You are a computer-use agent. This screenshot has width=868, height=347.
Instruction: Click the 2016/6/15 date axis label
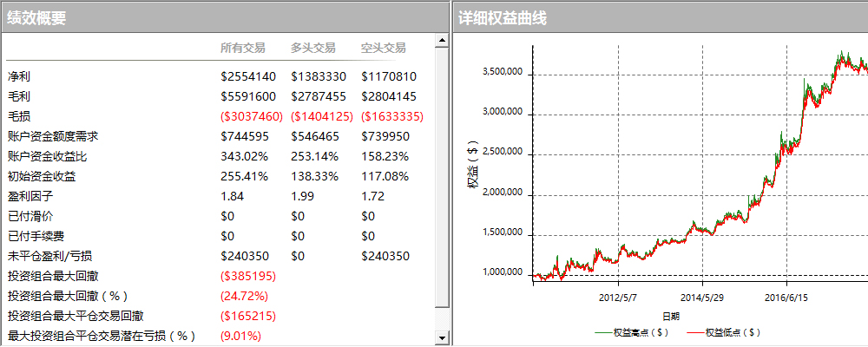786,296
